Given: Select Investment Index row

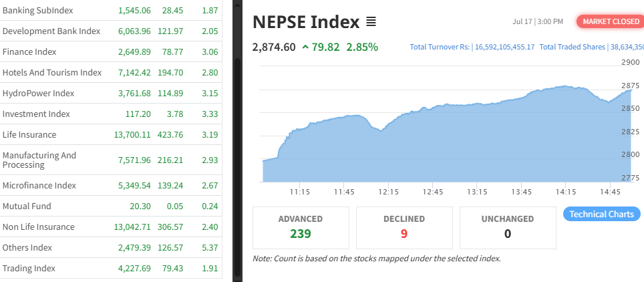Looking at the screenshot, I should point(36,114).
